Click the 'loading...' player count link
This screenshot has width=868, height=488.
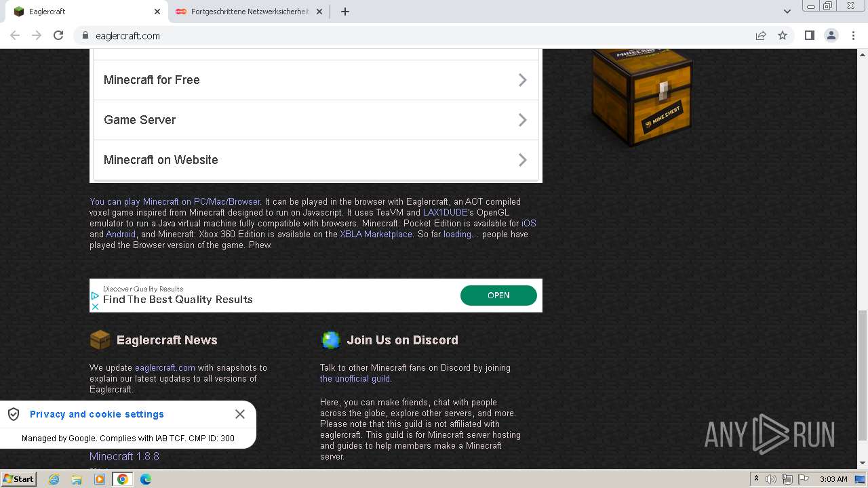(x=460, y=234)
